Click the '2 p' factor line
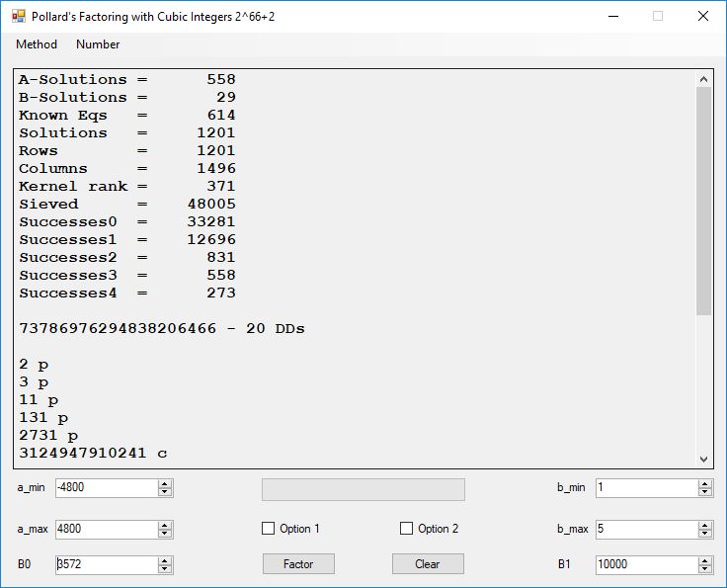This screenshot has height=588, width=727. point(34,365)
